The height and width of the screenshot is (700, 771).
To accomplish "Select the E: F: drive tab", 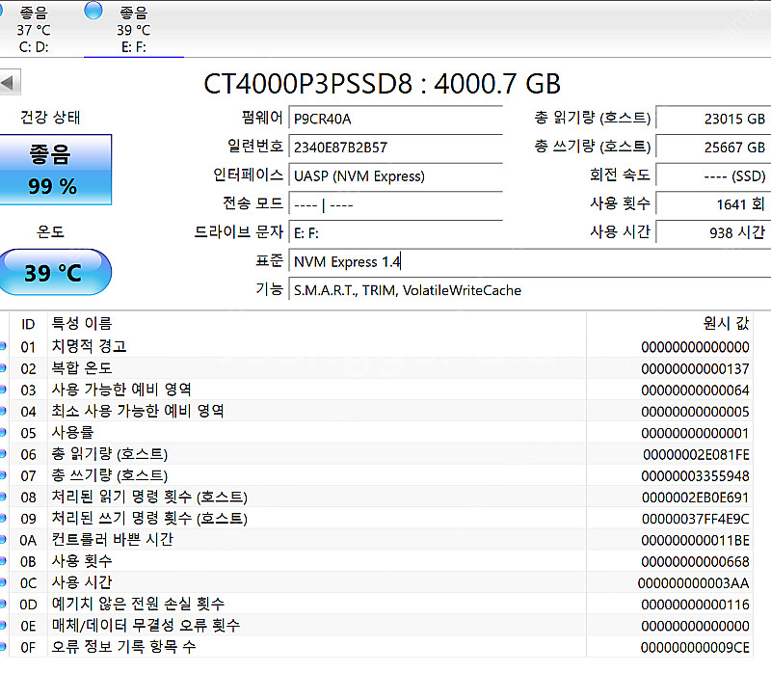I will point(134,29).
